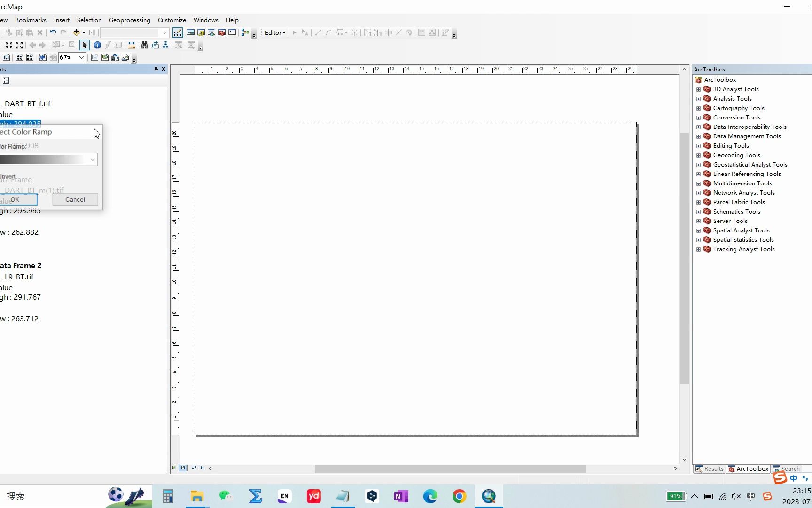Click the layout Zoom to 100% icon
Image resolution: width=812 pixels, height=508 pixels.
click(x=7, y=57)
